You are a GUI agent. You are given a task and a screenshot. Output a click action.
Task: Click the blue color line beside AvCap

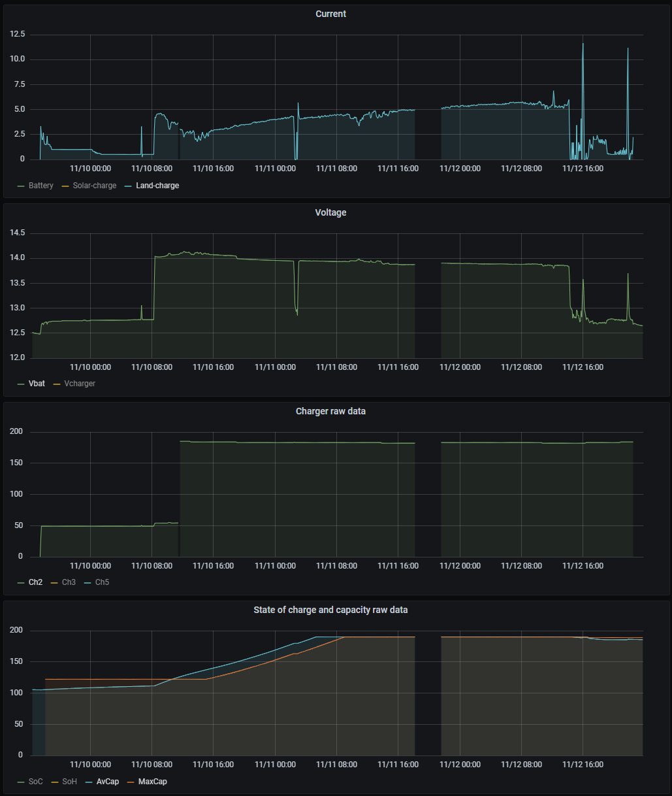88,782
